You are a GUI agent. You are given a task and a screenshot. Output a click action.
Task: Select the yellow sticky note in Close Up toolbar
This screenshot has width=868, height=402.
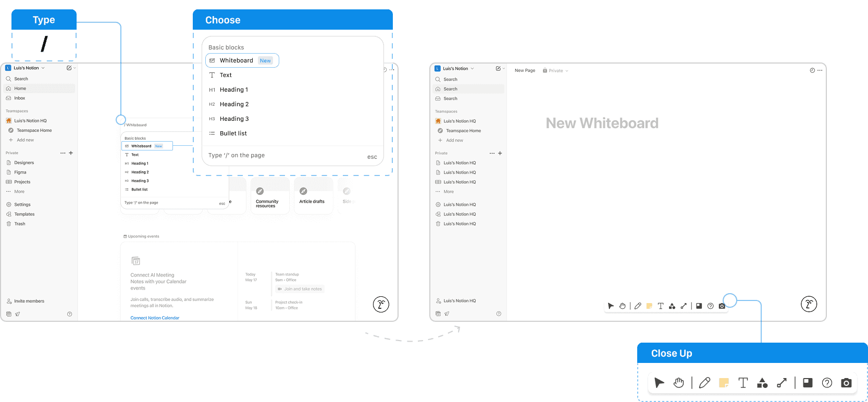tap(724, 383)
